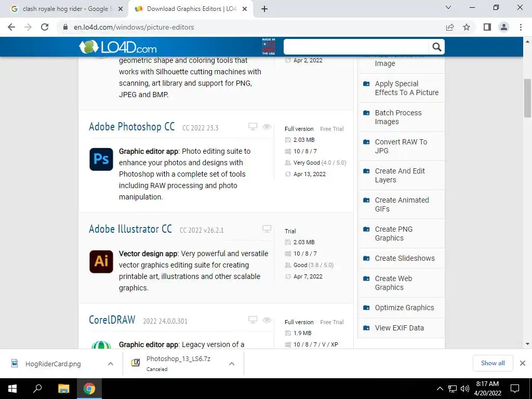This screenshot has height=399, width=532.
Task: Click the Made in USA flag badge
Action: [269, 46]
